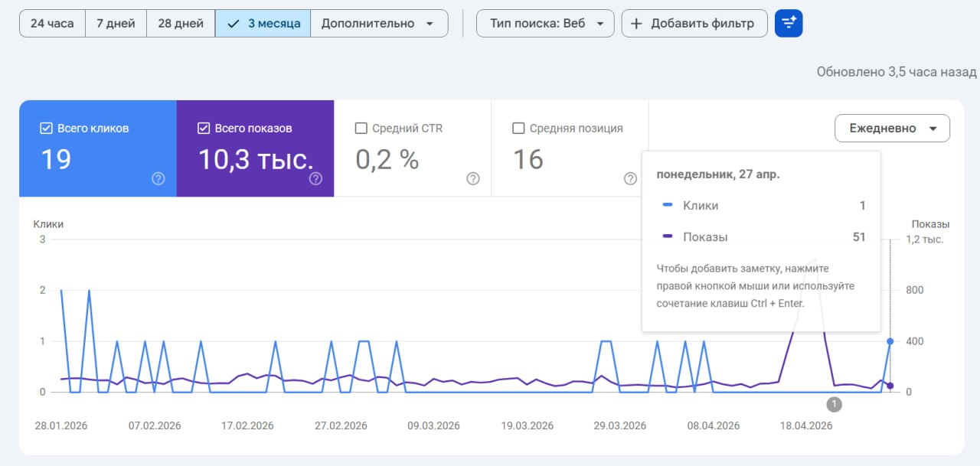
Task: Click help icon on Средний CTR card
Action: (473, 178)
